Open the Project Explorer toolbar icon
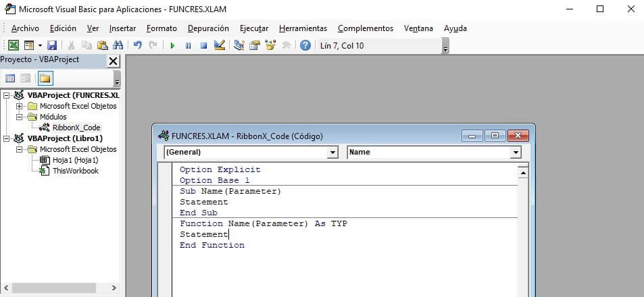This screenshot has height=297, width=644. [x=239, y=45]
